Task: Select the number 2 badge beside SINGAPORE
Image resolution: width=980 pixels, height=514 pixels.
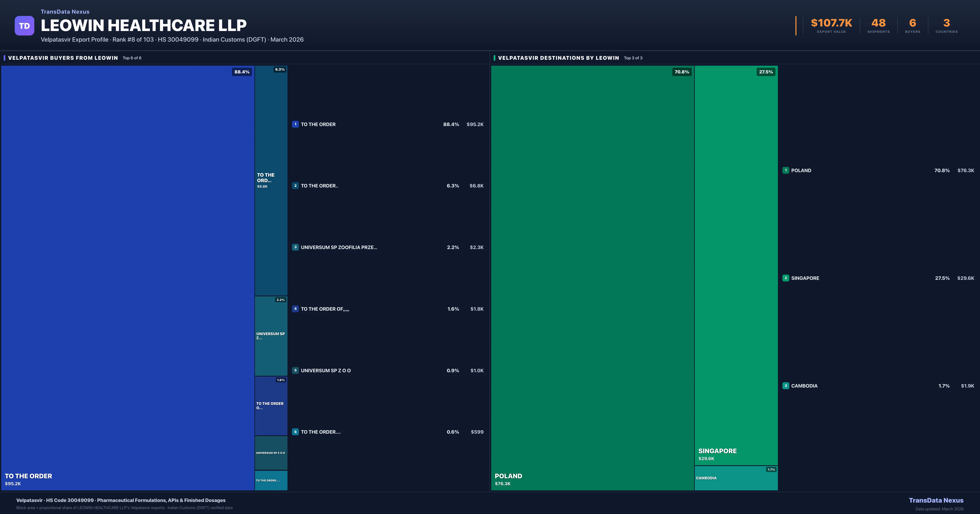Action: point(786,278)
